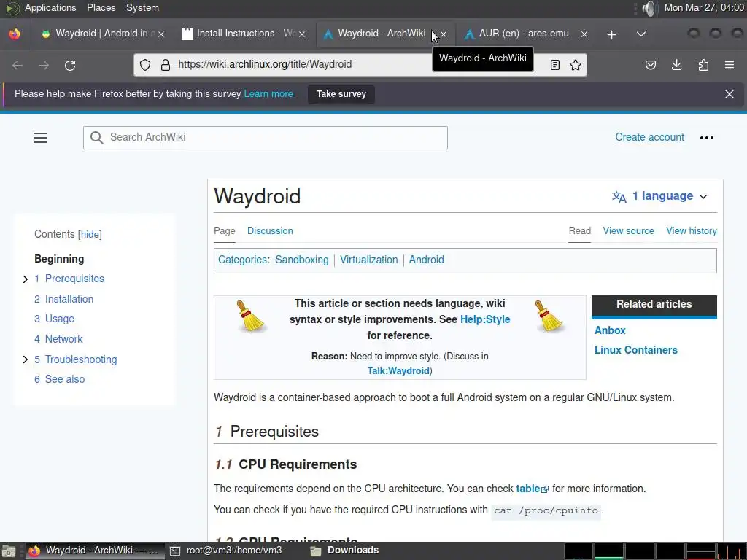Open the Linux Containers related article
Screen dimensions: 747x560
(x=635, y=350)
